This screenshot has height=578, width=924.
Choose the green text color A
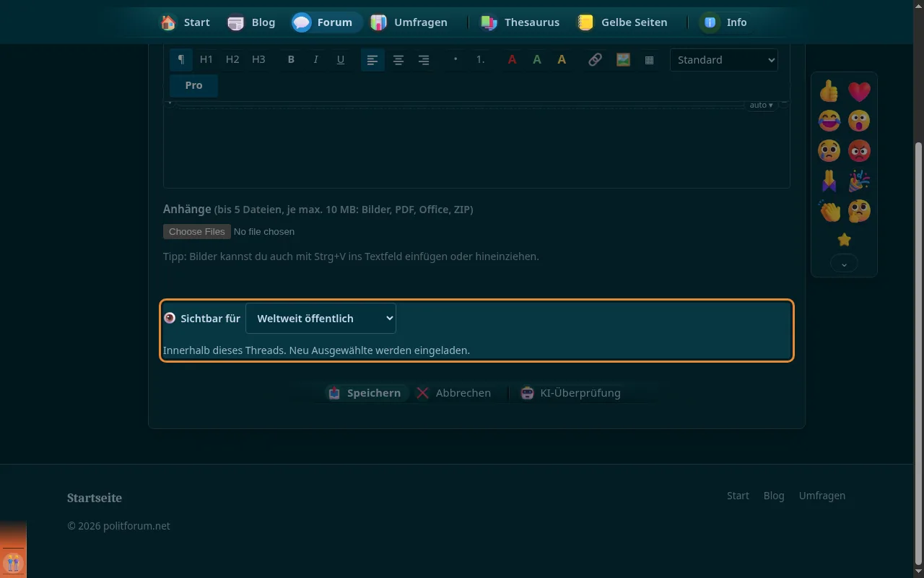tap(536, 60)
